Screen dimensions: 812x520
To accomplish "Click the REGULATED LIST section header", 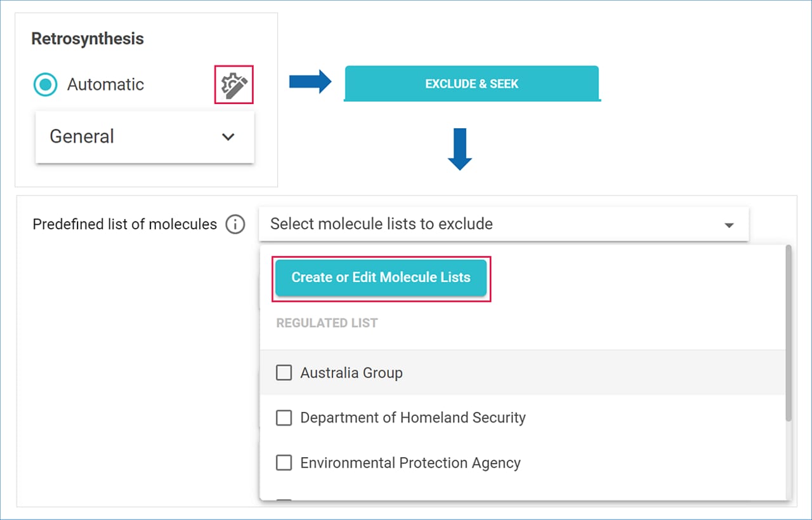I will (x=327, y=323).
